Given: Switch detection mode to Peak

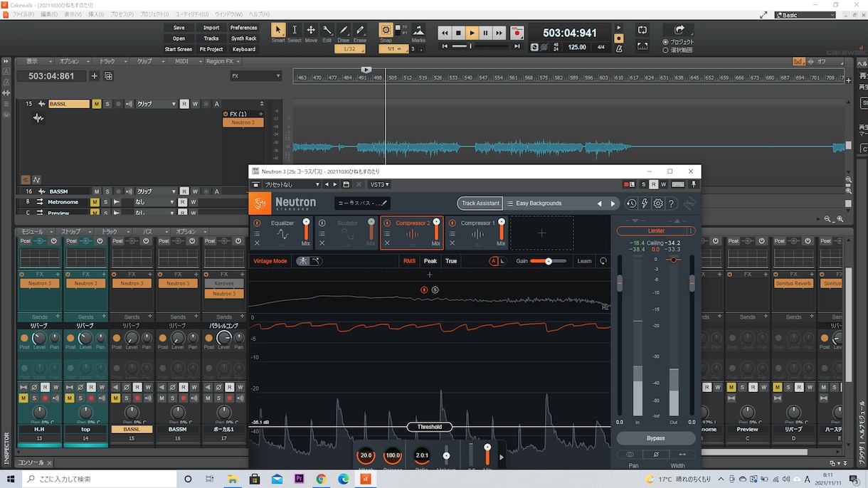Looking at the screenshot, I should (430, 261).
